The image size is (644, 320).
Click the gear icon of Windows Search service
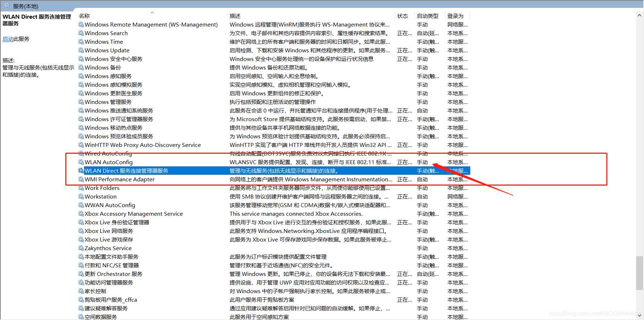[x=81, y=33]
